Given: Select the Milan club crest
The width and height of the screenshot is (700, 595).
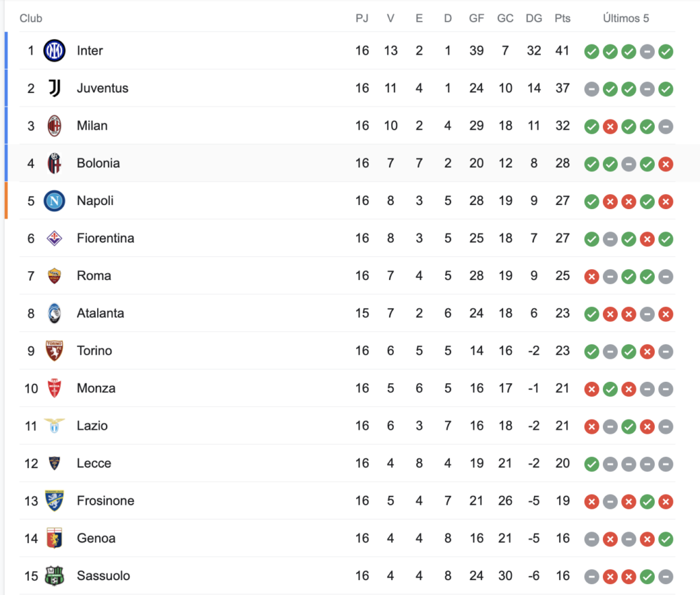Looking at the screenshot, I should (x=55, y=126).
